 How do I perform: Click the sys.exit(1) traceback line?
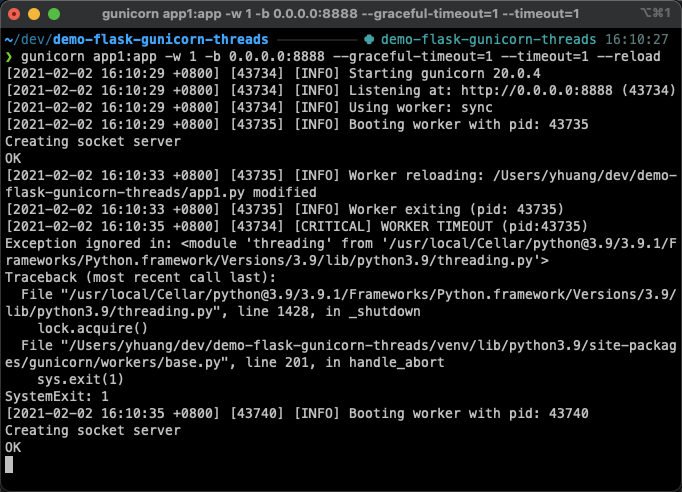[80, 379]
